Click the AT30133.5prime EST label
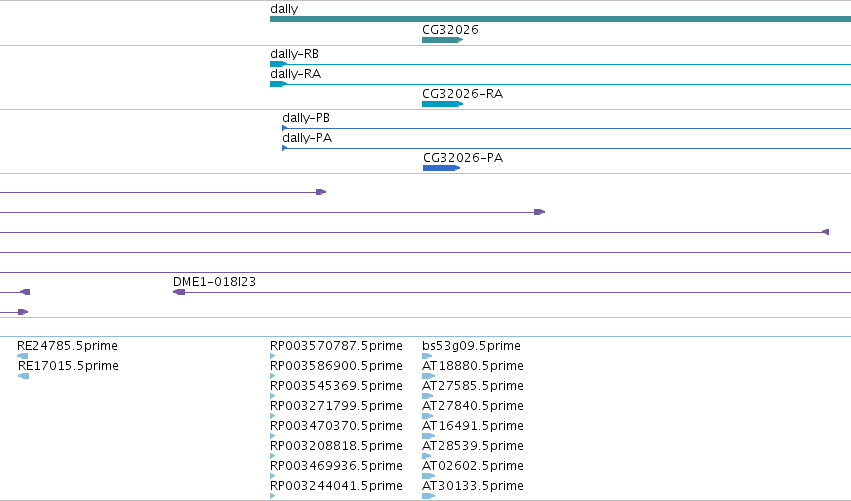The height and width of the screenshot is (501, 851). (x=473, y=486)
